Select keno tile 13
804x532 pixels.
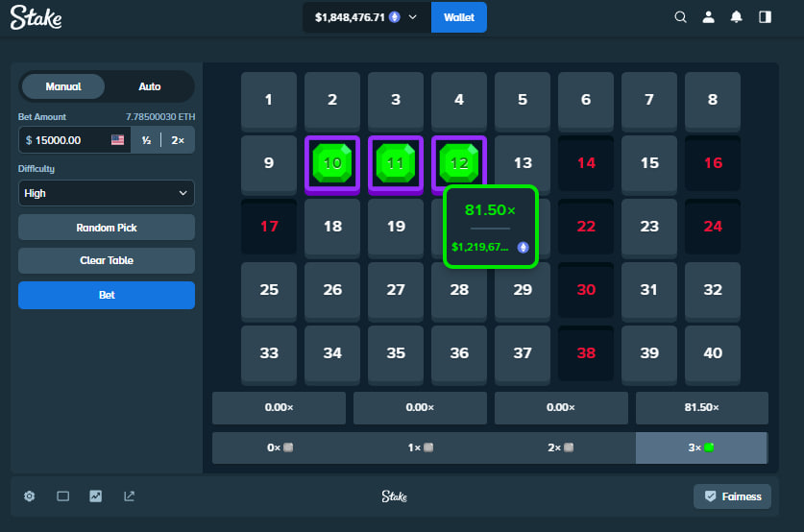(523, 162)
